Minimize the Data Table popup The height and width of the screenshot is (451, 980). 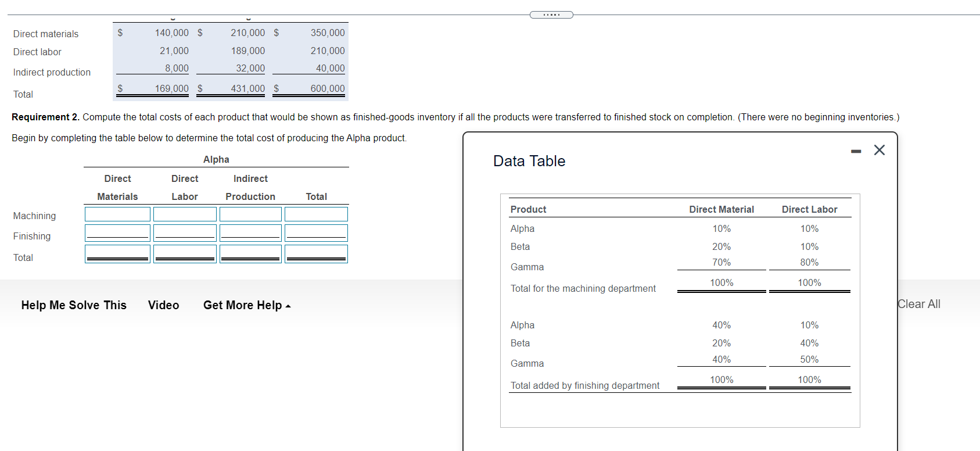[856, 151]
